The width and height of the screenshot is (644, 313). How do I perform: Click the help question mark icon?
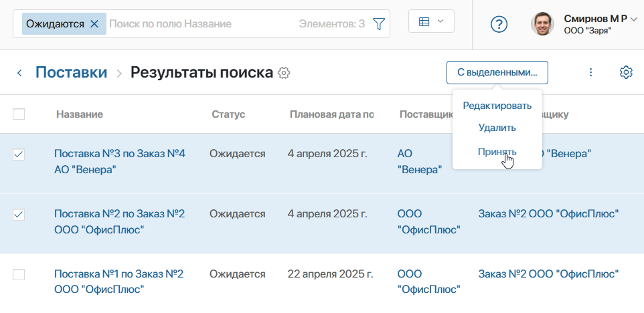click(x=499, y=24)
